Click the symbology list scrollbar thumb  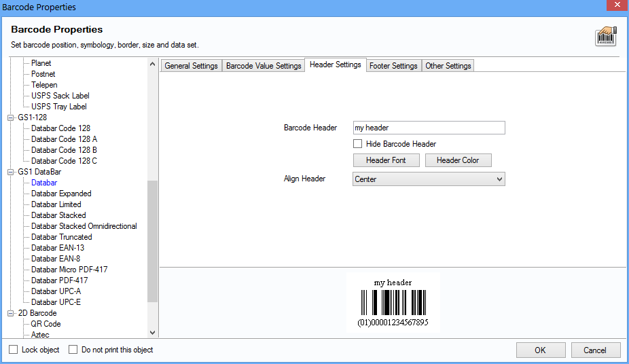[x=152, y=241]
